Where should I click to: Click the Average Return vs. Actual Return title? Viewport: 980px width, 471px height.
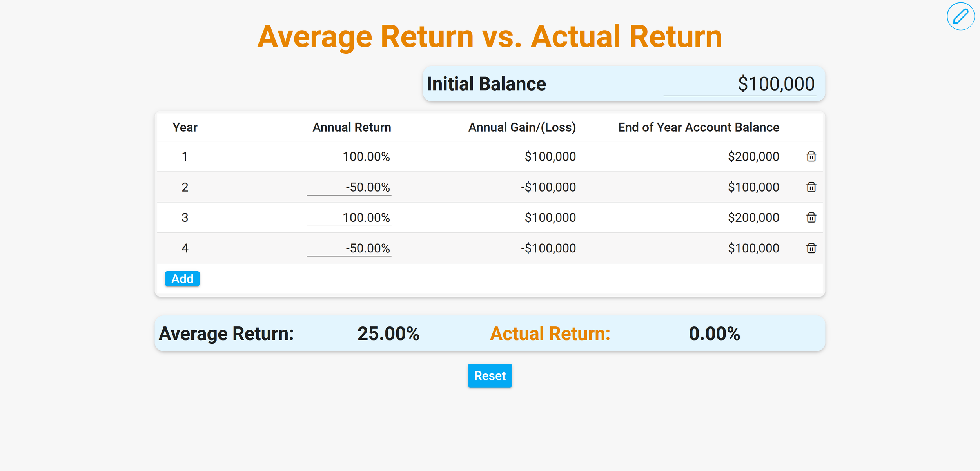(490, 36)
